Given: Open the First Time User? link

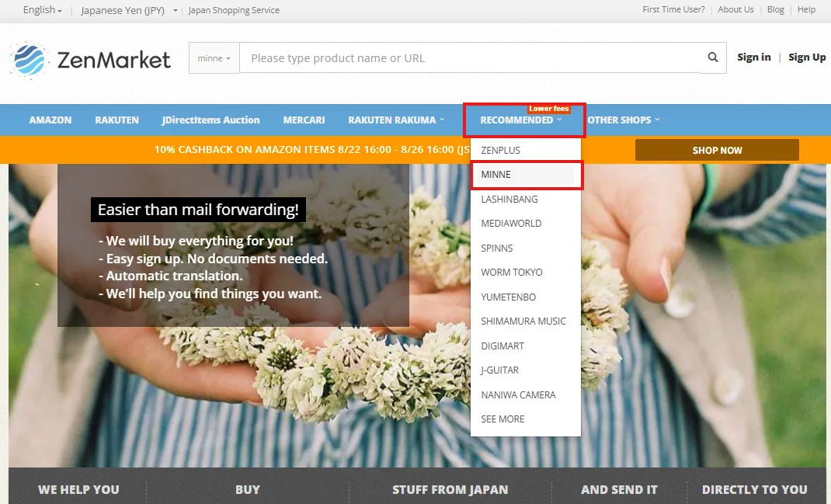Looking at the screenshot, I should [673, 9].
